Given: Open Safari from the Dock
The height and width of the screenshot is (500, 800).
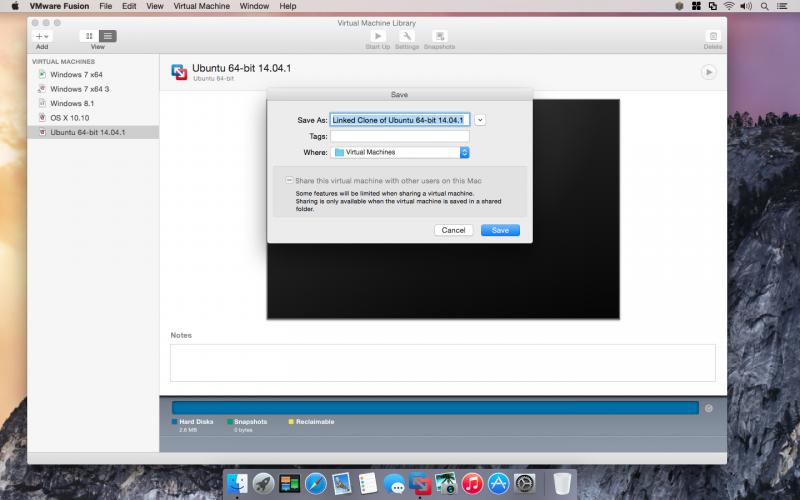Looking at the screenshot, I should pyautogui.click(x=316, y=483).
